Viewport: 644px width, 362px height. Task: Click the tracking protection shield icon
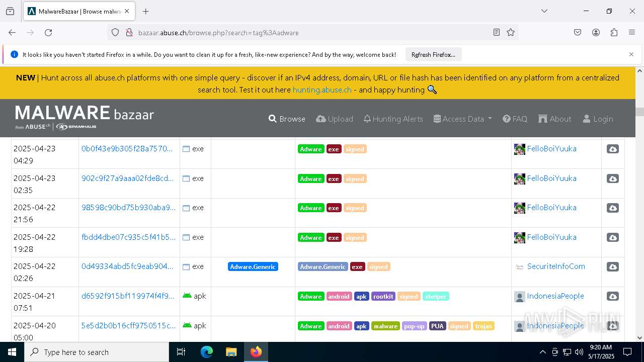point(115,32)
